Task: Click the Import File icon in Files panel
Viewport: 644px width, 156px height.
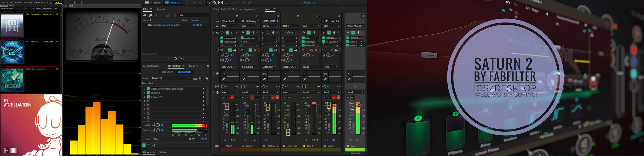Action: pyautogui.click(x=150, y=15)
